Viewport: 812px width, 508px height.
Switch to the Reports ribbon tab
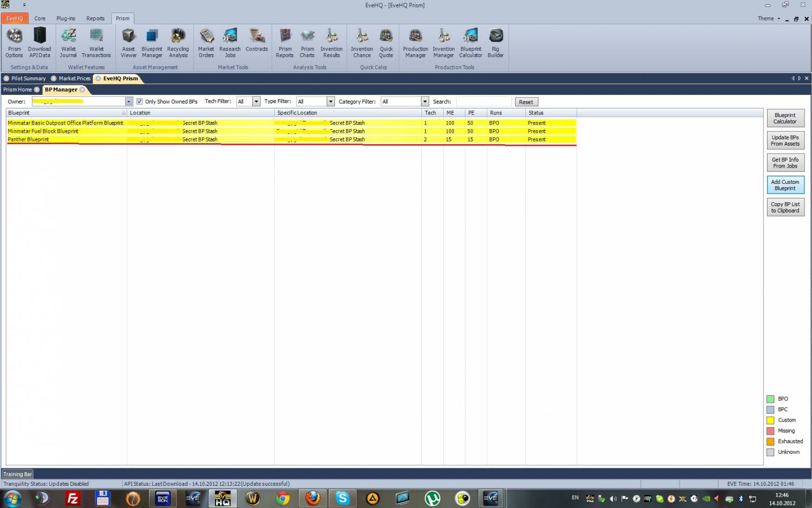[x=95, y=18]
